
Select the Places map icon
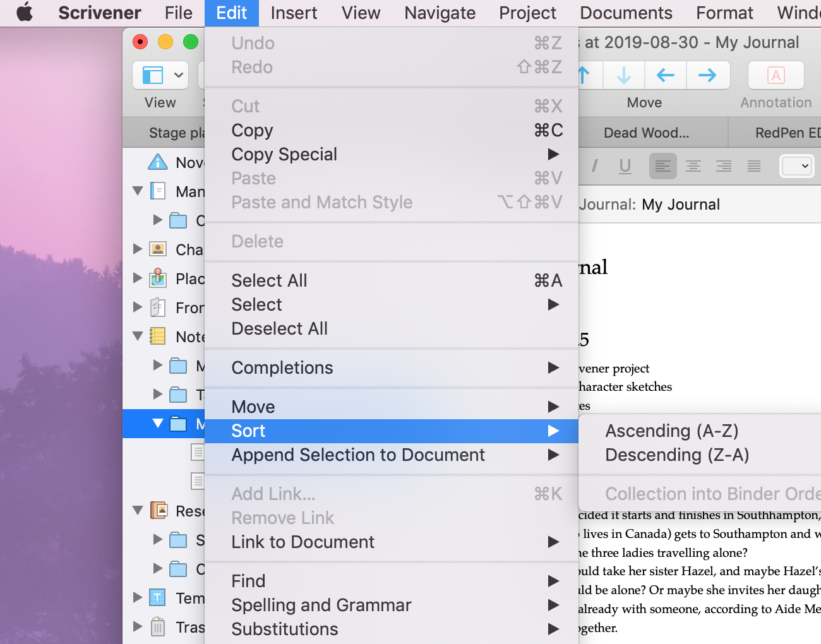click(158, 278)
